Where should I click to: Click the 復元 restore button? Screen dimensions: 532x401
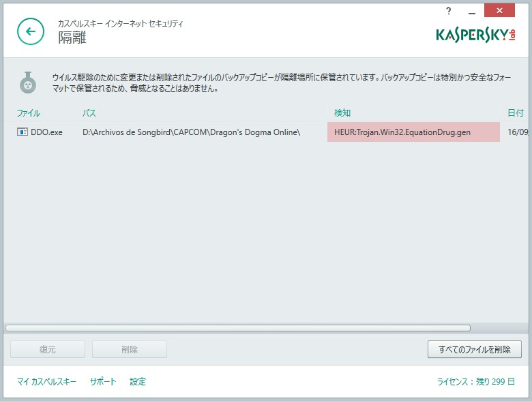coord(48,349)
